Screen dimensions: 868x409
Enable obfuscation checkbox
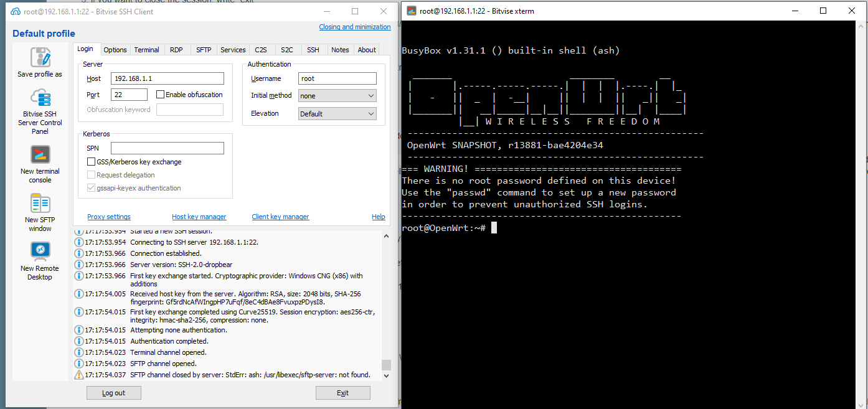coord(161,95)
